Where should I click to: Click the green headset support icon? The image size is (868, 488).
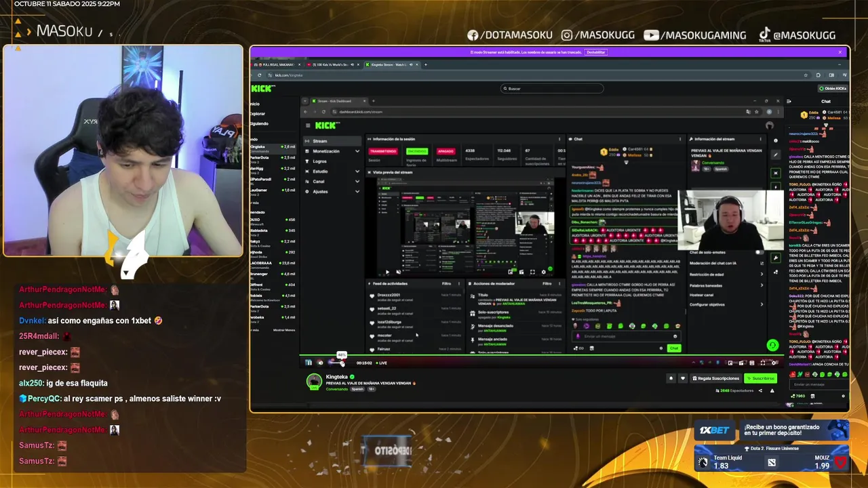click(x=772, y=346)
